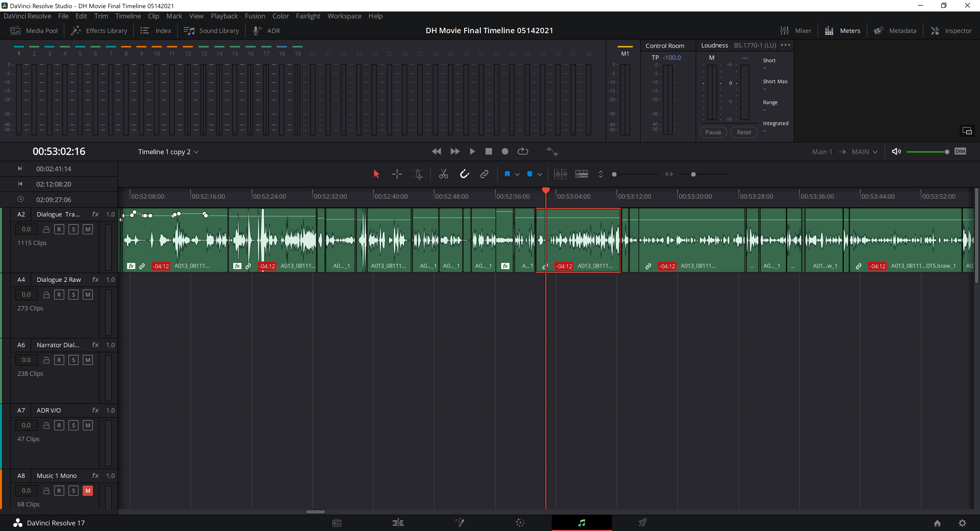
Task: Click the automation toggle icon
Action: click(552, 151)
